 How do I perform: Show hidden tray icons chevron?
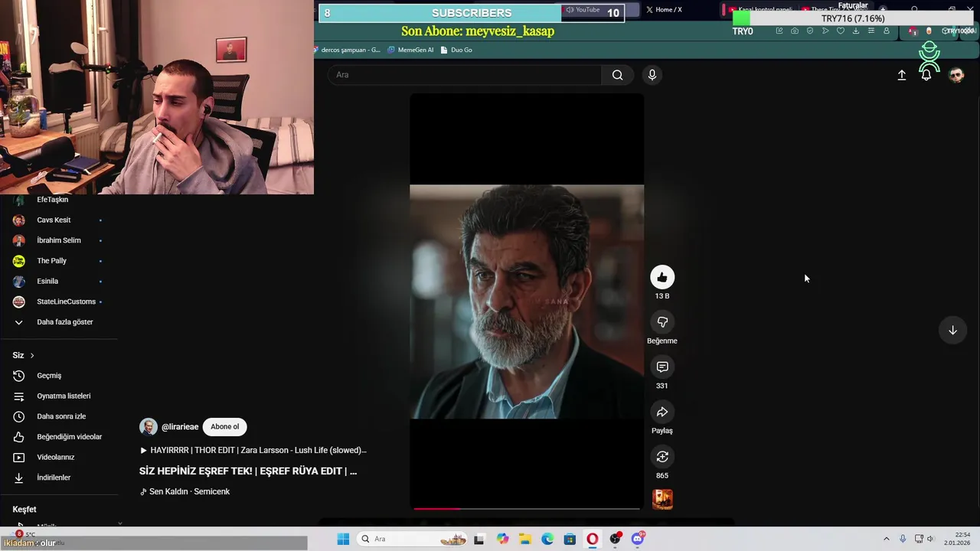point(887,539)
